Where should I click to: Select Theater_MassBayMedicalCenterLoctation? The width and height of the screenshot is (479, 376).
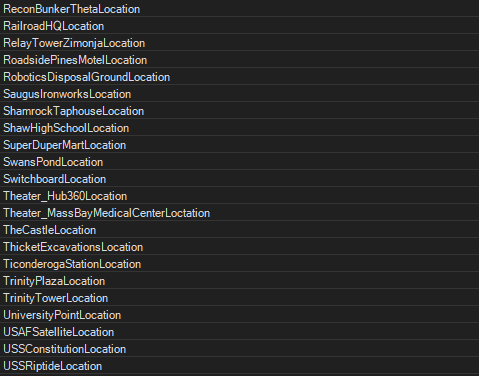coord(239,213)
